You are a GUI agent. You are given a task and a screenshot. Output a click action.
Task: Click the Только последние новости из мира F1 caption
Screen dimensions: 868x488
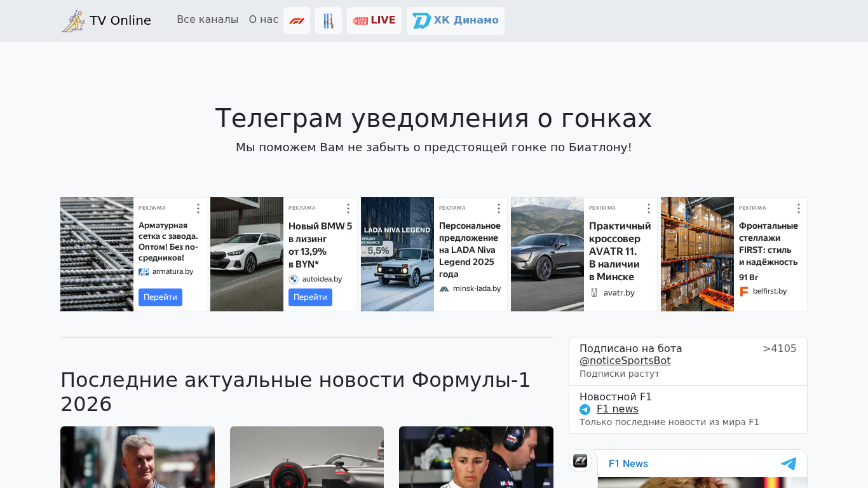coord(669,422)
